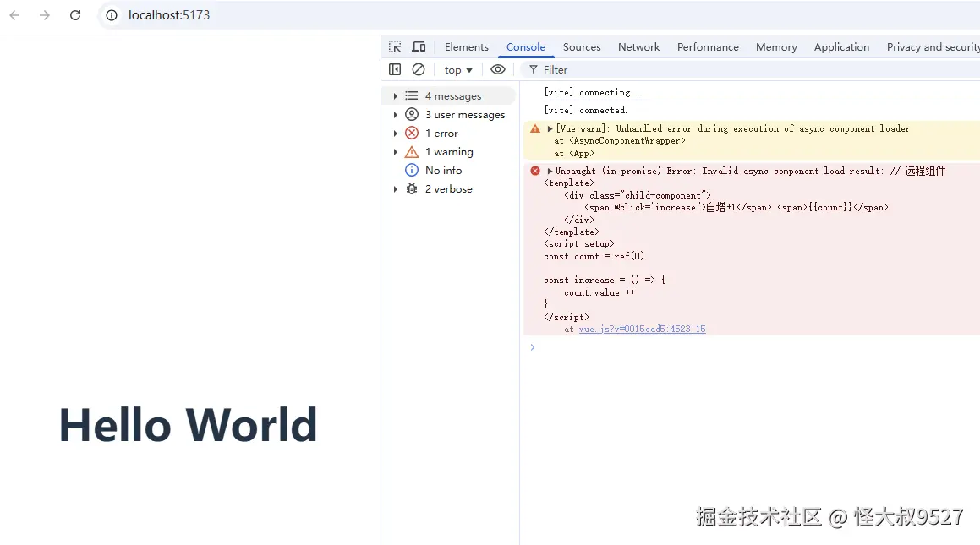Open the Sources tab
This screenshot has width=980, height=545.
pyautogui.click(x=581, y=46)
